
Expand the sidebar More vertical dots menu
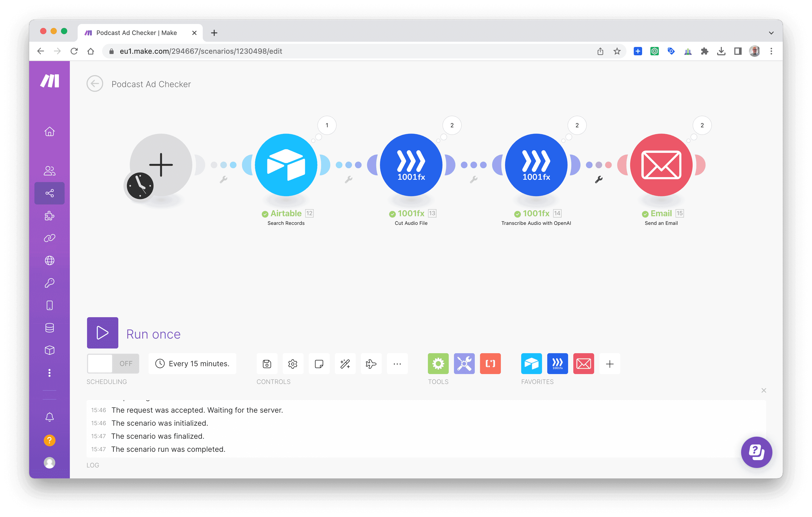coord(50,372)
